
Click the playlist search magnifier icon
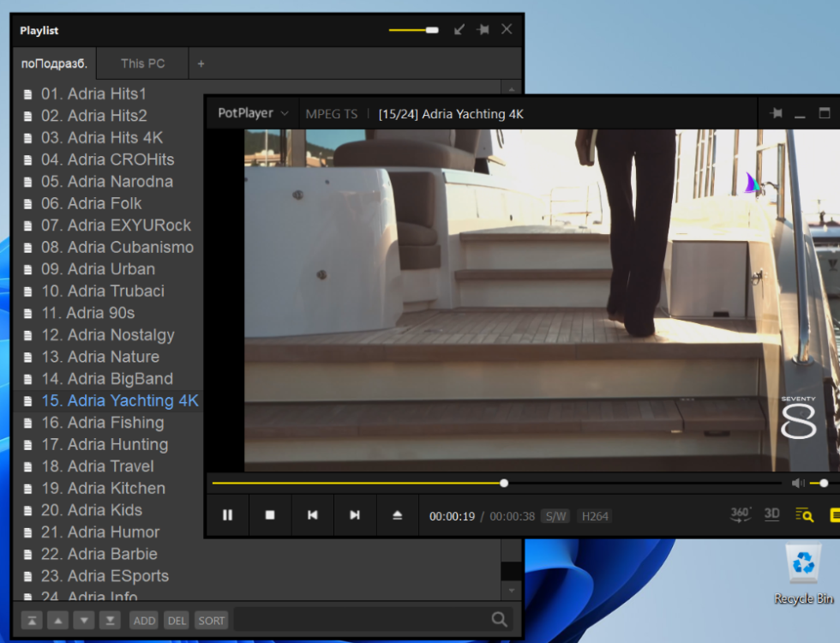(499, 620)
